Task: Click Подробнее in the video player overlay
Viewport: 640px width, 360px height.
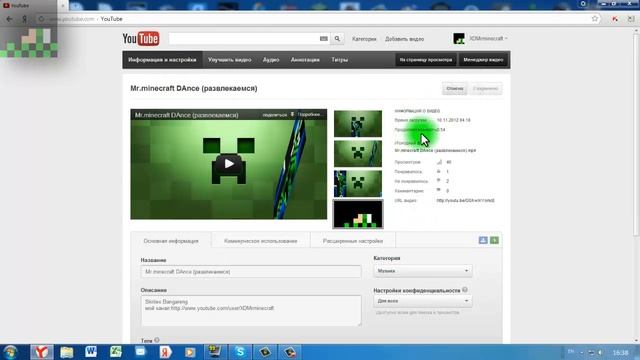Action: pyautogui.click(x=309, y=115)
